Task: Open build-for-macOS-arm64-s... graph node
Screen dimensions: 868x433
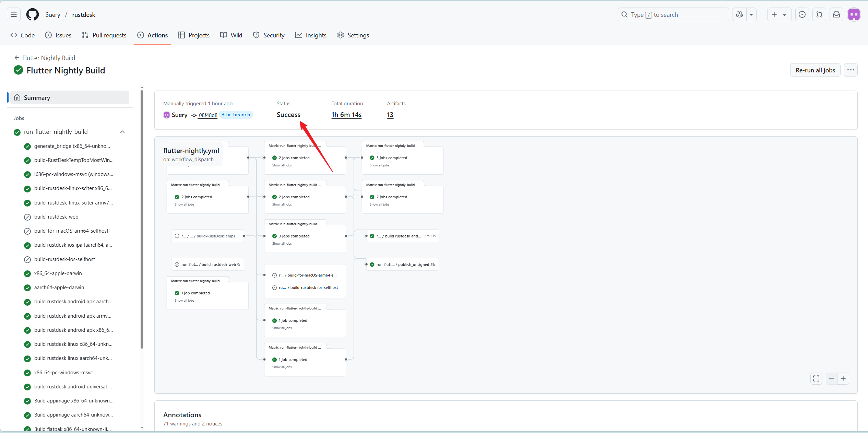Action: point(305,275)
